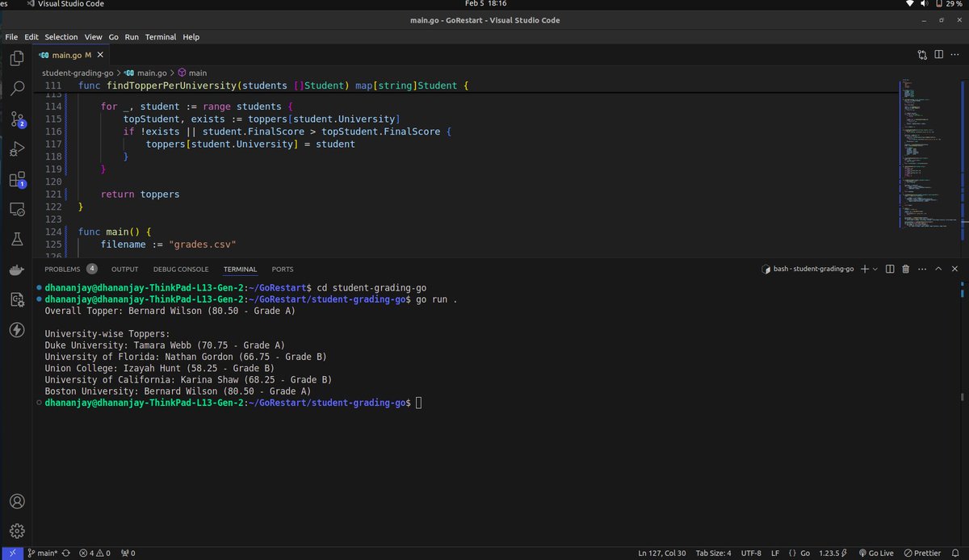Screen dimensions: 969x560
Task: Switch to the DEBUG CONSOLE tab
Action: (181, 269)
